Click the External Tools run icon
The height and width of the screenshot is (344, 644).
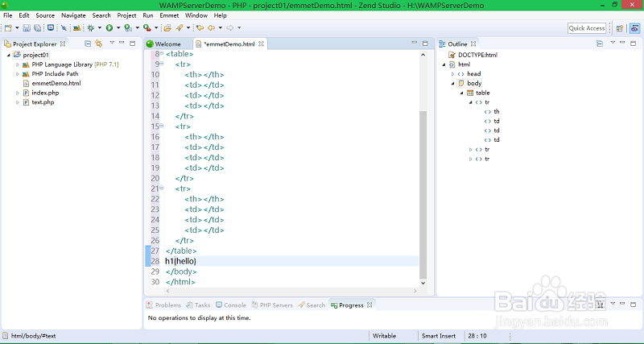click(x=147, y=28)
